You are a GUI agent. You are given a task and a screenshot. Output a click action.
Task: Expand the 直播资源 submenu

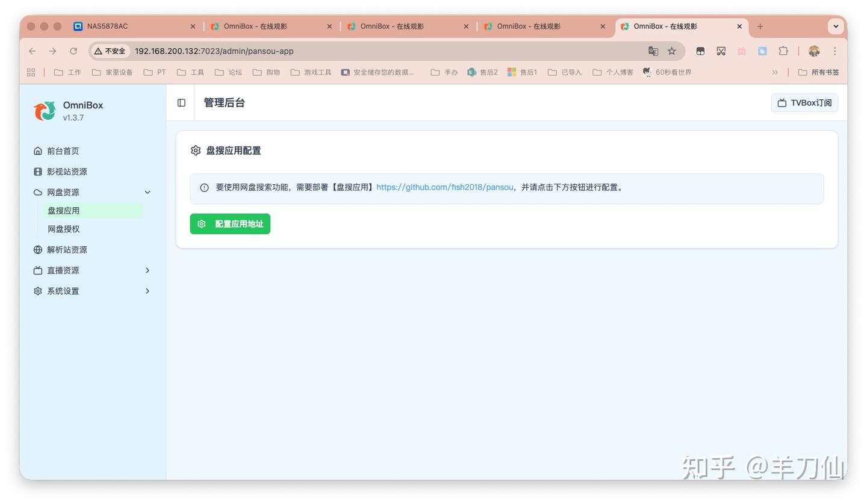click(x=148, y=270)
